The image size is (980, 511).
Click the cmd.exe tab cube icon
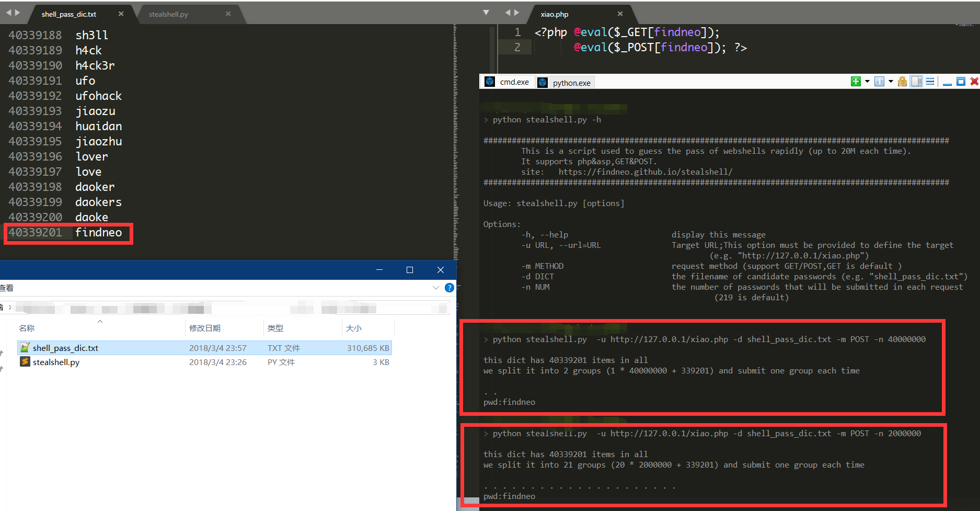(x=490, y=82)
